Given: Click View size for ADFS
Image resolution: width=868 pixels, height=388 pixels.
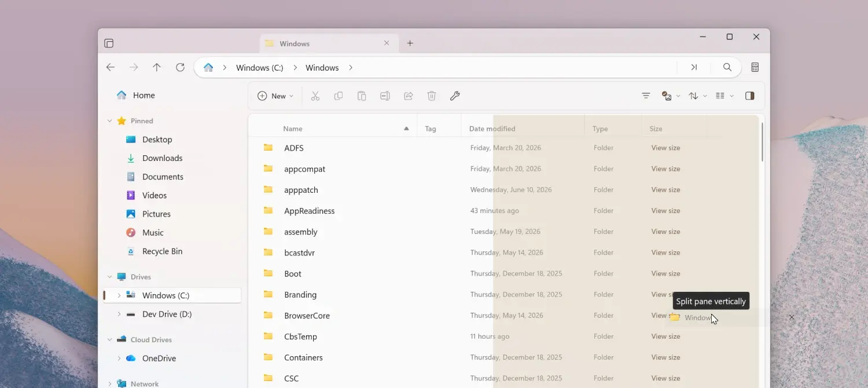Looking at the screenshot, I should tap(665, 148).
